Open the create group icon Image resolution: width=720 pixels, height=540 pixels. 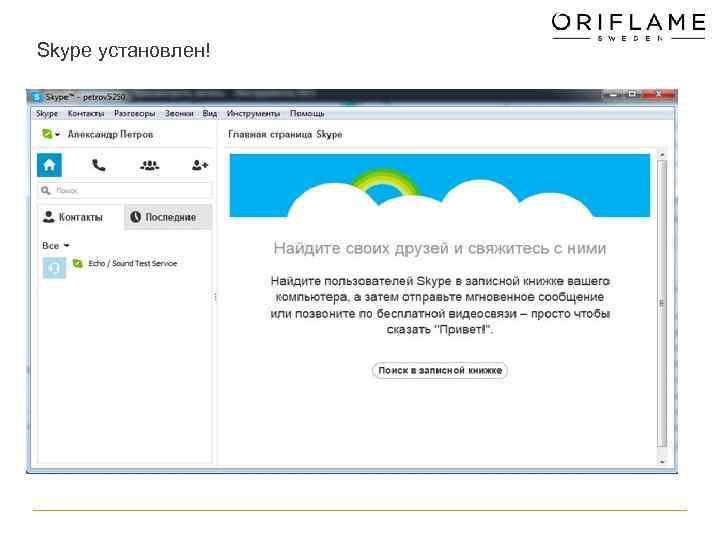point(149,165)
